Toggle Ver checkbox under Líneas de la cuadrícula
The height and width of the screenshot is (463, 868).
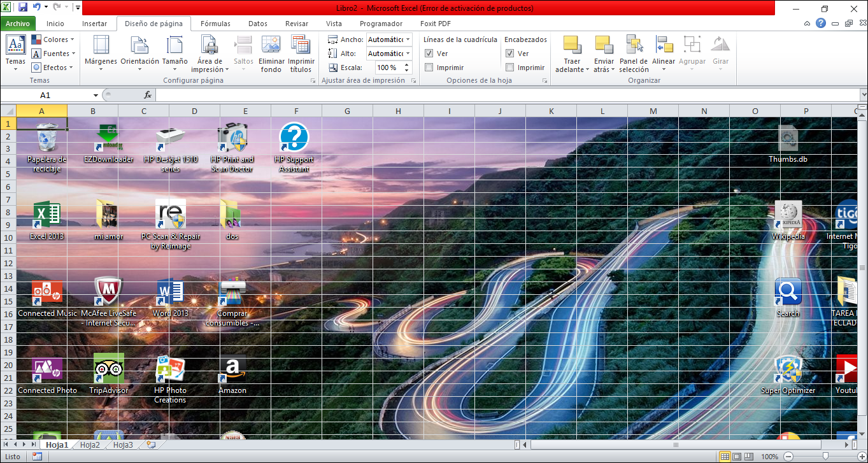pyautogui.click(x=429, y=53)
